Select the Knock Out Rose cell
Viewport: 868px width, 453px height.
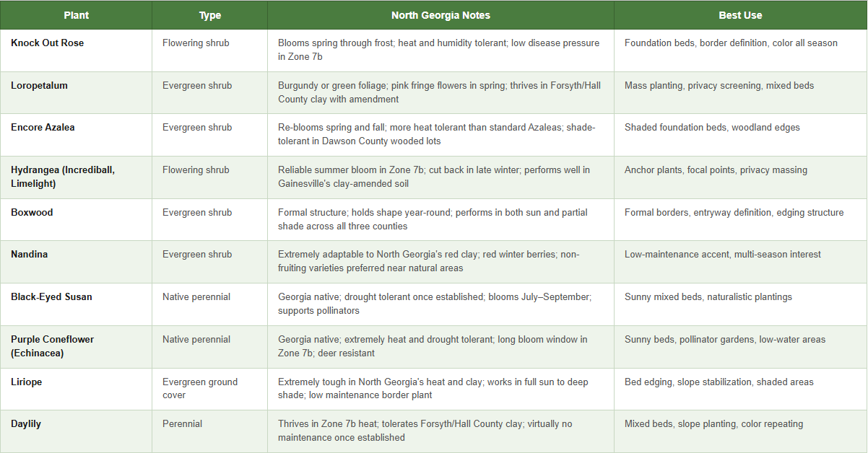pyautogui.click(x=48, y=43)
